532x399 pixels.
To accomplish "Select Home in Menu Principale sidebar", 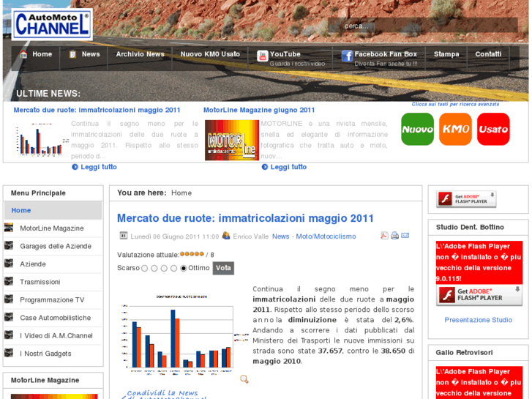I will (53, 210).
